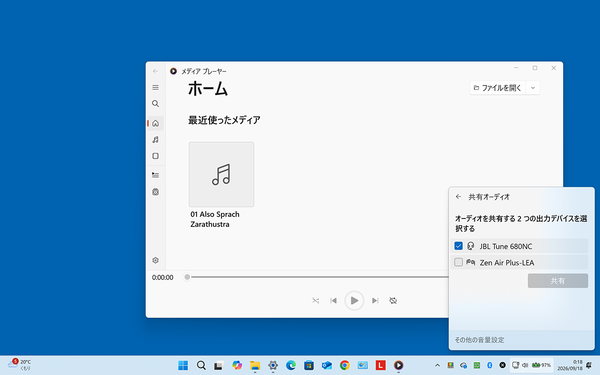600x375 pixels.
Task: Launch Copilot from the taskbar
Action: click(237, 365)
